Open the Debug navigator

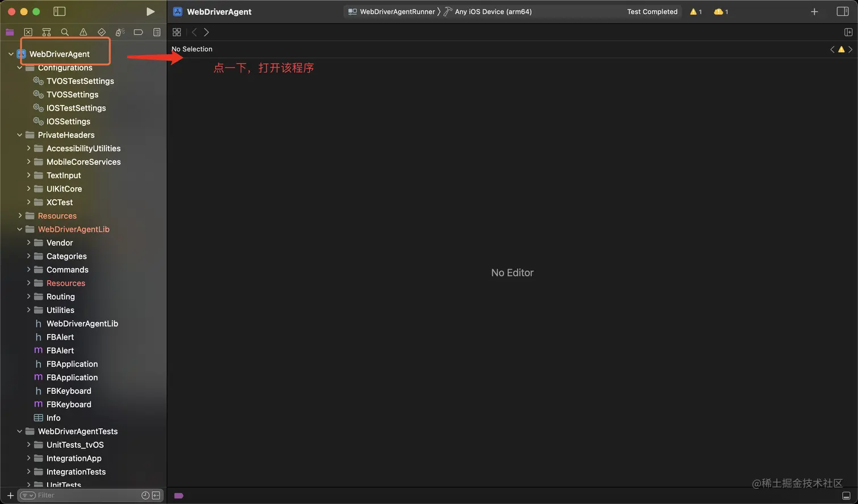point(120,32)
